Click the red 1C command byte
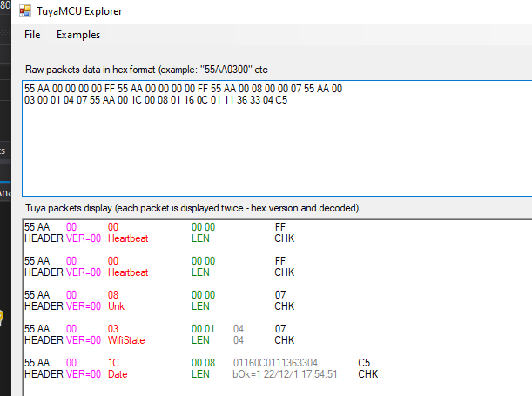532x396 pixels. (113, 363)
